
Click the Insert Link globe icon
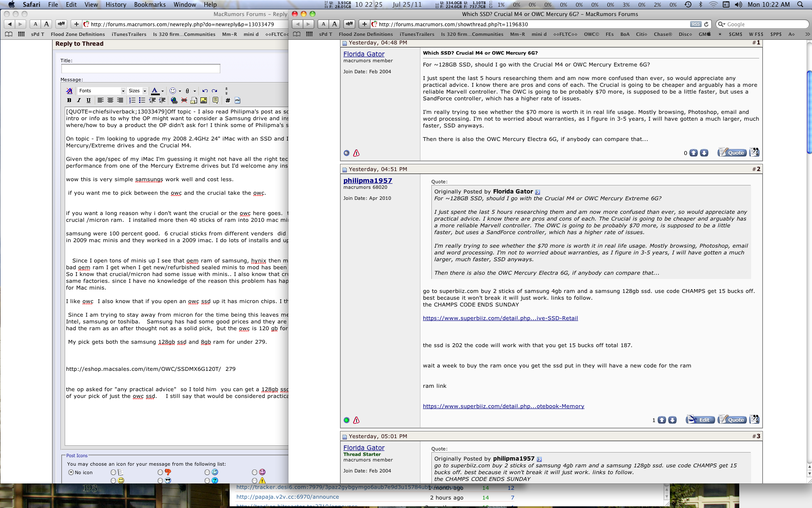pyautogui.click(x=174, y=100)
